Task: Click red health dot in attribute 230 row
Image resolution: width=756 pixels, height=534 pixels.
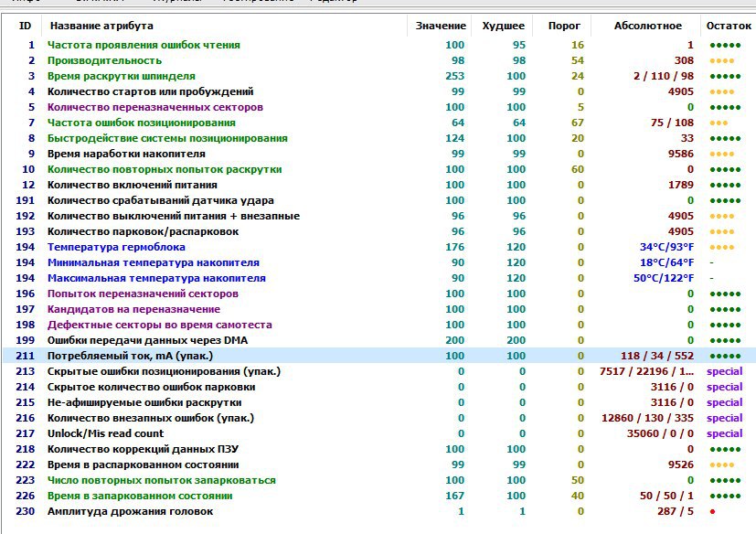Action: point(712,511)
